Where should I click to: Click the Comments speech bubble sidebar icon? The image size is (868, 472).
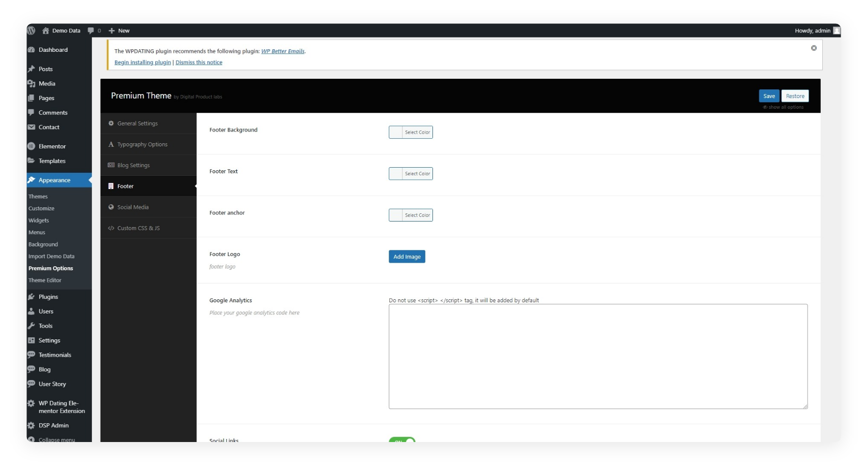click(x=32, y=113)
